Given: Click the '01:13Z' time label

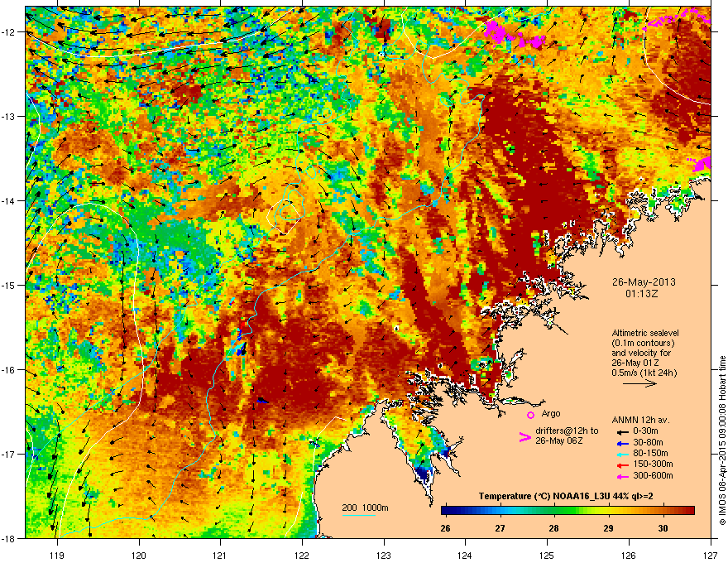Looking at the screenshot, I should (x=642, y=294).
